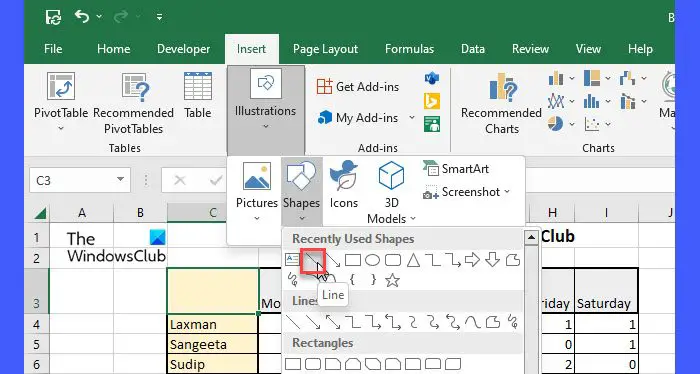The width and height of the screenshot is (700, 374).
Task: Select the Left Brace shape
Action: click(x=352, y=280)
